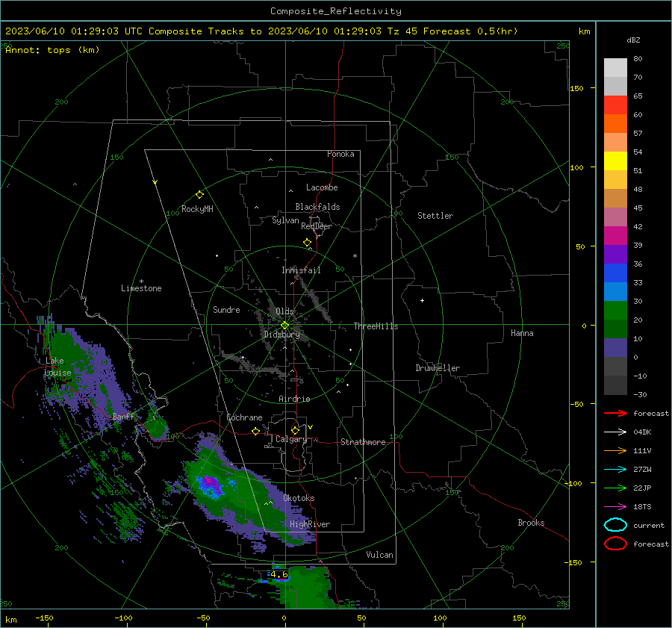The image size is (672, 628).
Task: Pick the magenta swatch above 39 dBZ
Action: [x=615, y=235]
